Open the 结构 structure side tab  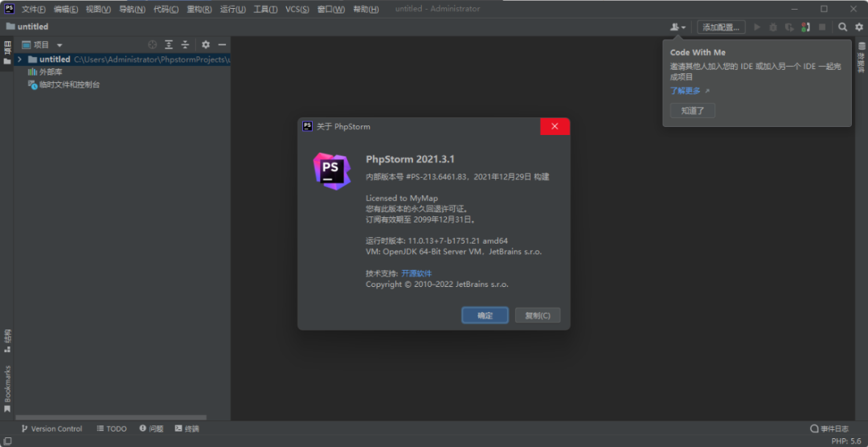7,341
